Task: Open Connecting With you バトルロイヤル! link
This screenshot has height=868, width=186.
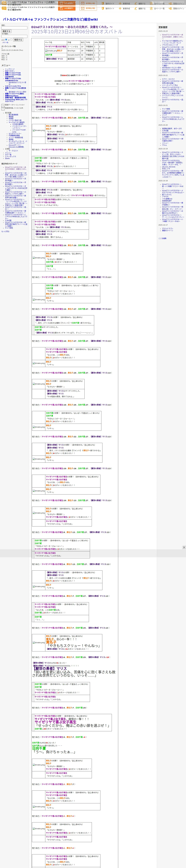Action: click(16, 100)
